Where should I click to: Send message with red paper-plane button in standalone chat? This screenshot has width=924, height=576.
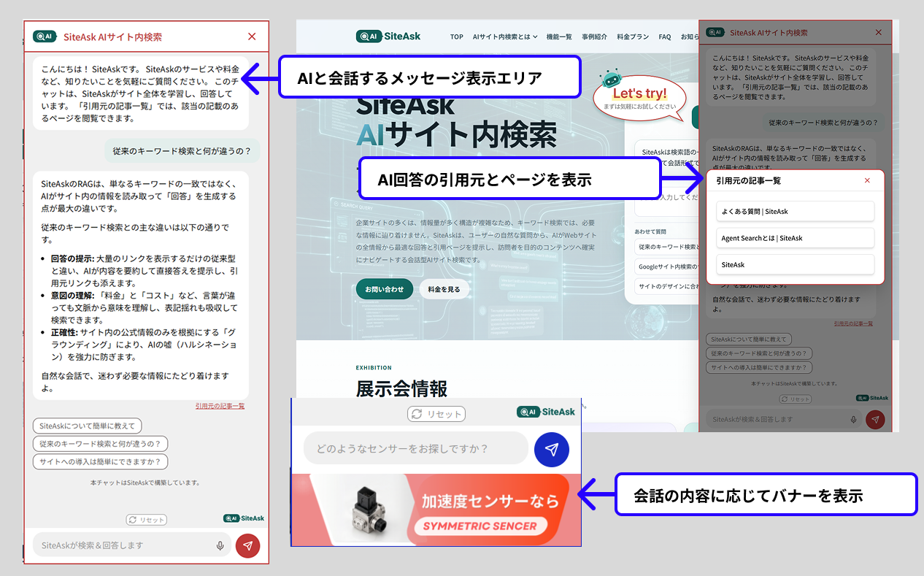coord(248,545)
